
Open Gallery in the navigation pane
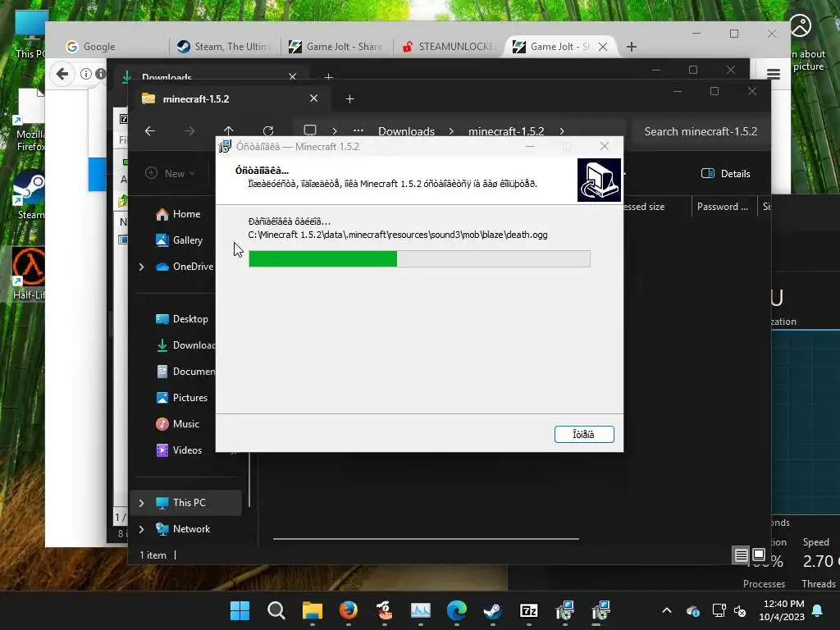(x=180, y=240)
